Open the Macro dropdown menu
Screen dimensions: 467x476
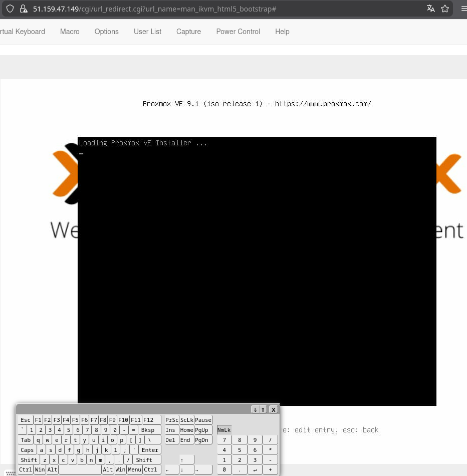[70, 32]
